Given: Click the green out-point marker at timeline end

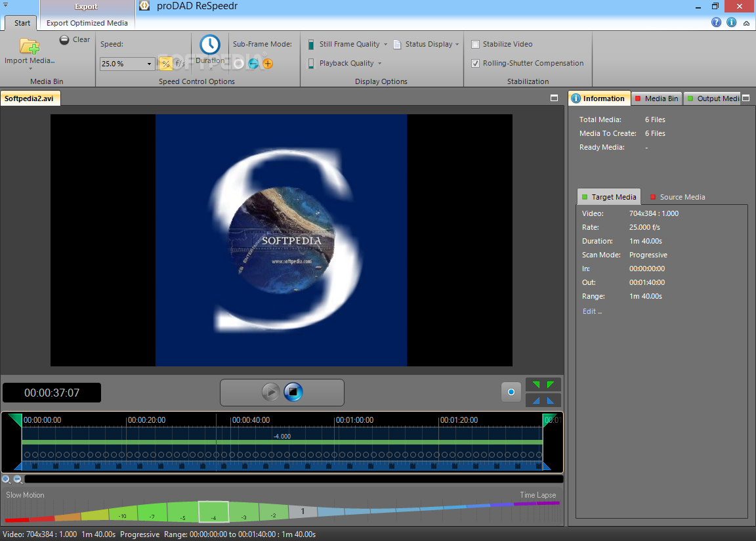Looking at the screenshot, I should click(550, 420).
